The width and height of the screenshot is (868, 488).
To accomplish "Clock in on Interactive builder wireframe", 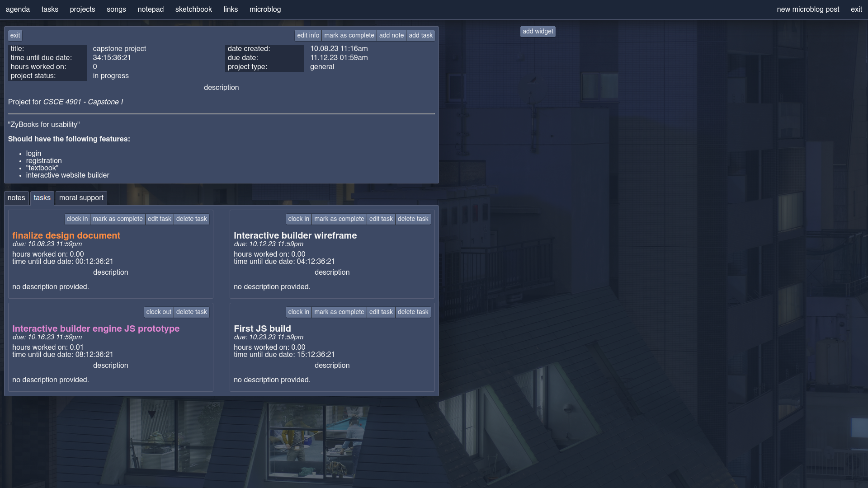I will (x=299, y=219).
